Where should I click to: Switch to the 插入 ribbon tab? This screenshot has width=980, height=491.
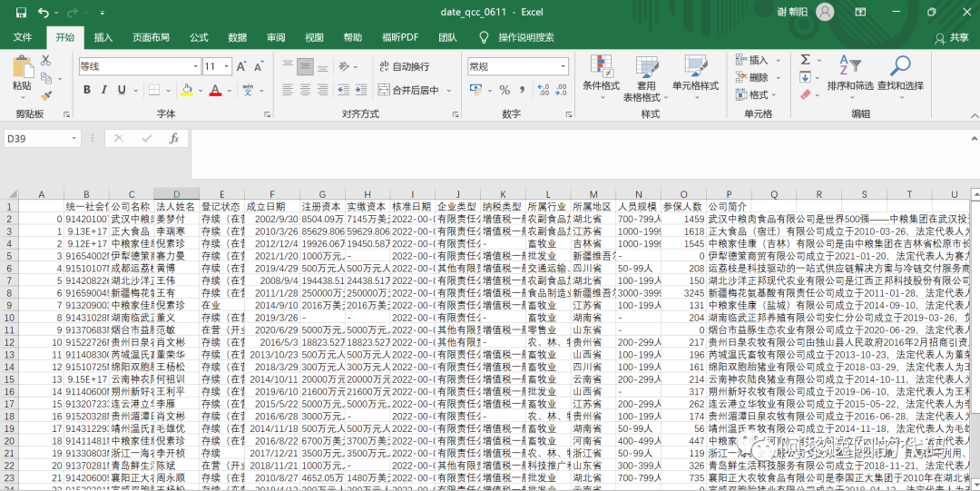point(103,37)
